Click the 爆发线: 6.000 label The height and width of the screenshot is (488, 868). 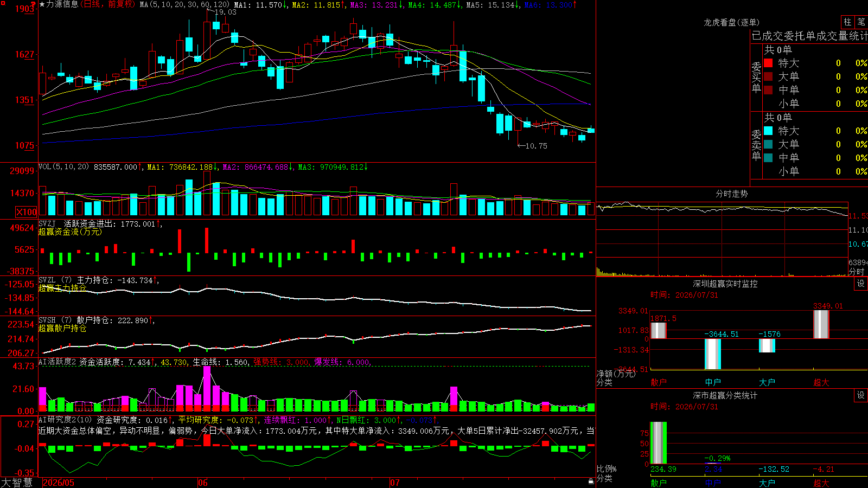tap(342, 362)
